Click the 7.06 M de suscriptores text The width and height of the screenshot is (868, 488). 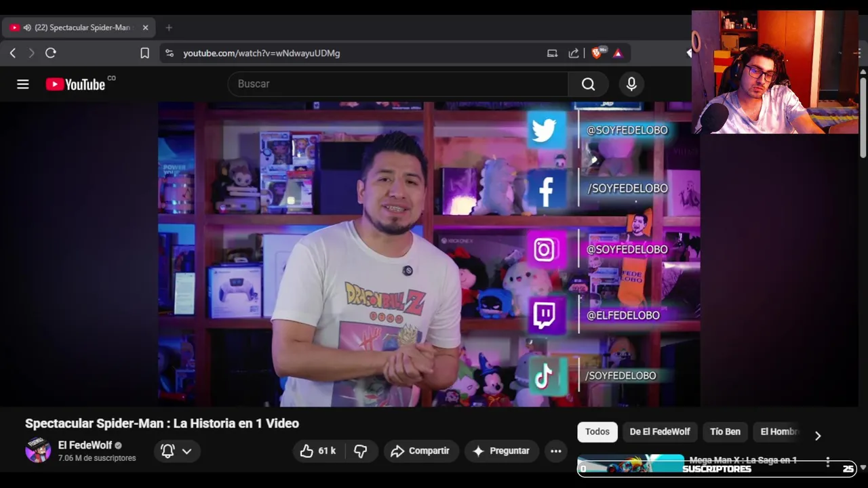(97, 458)
